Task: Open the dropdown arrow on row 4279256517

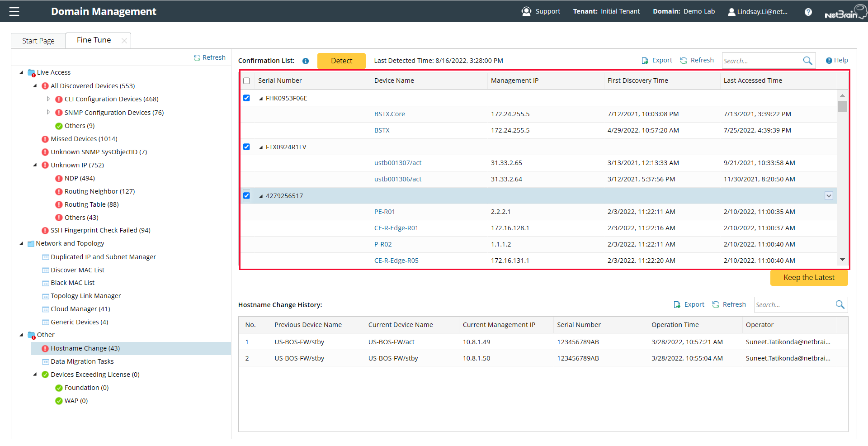Action: coord(829,196)
